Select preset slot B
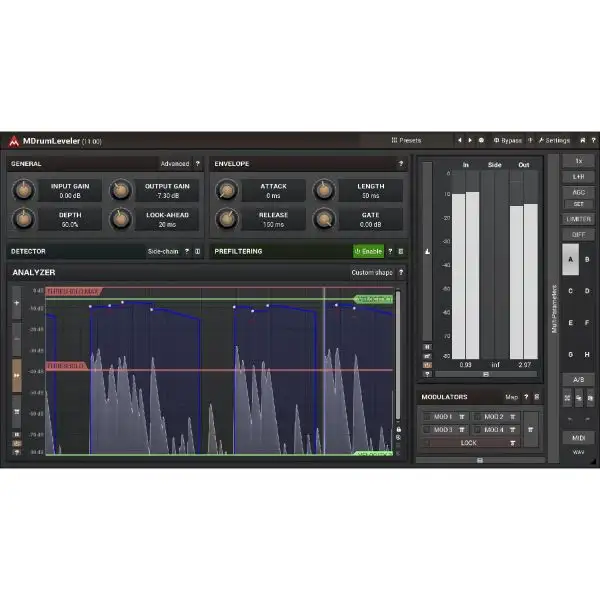This screenshot has width=600, height=600. (587, 259)
